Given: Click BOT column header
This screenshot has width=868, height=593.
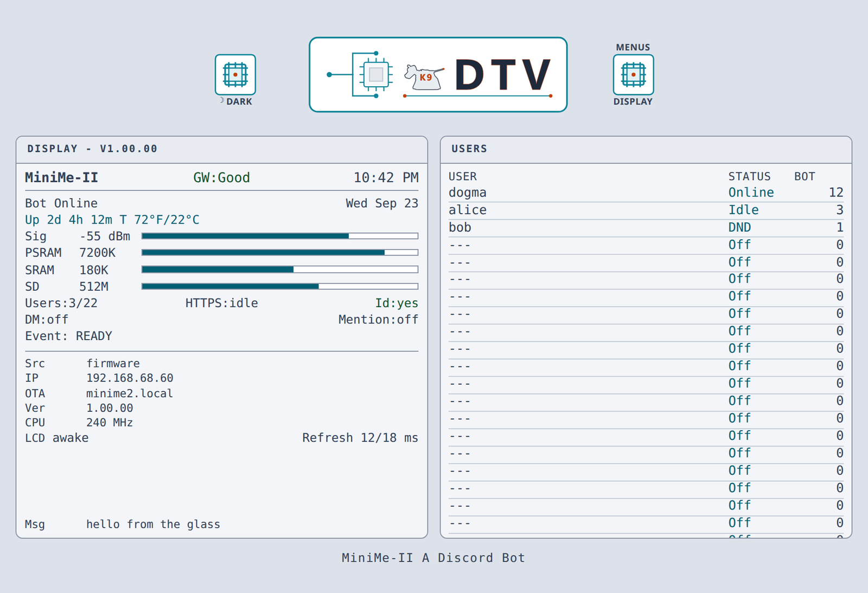Looking at the screenshot, I should 805,176.
